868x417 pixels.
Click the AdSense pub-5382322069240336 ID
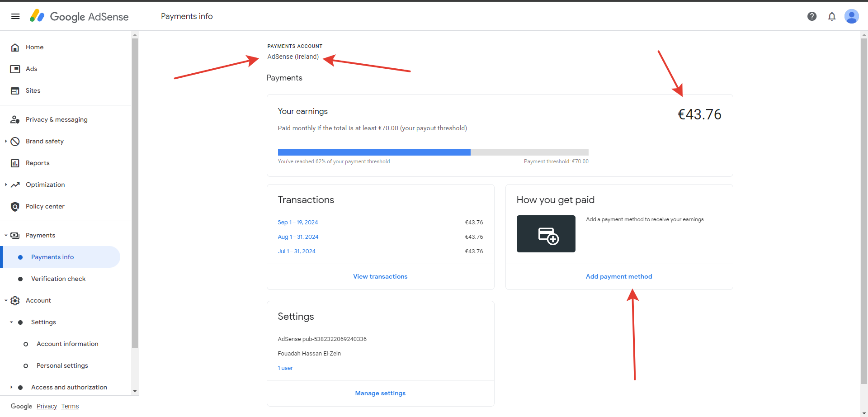pyautogui.click(x=322, y=339)
